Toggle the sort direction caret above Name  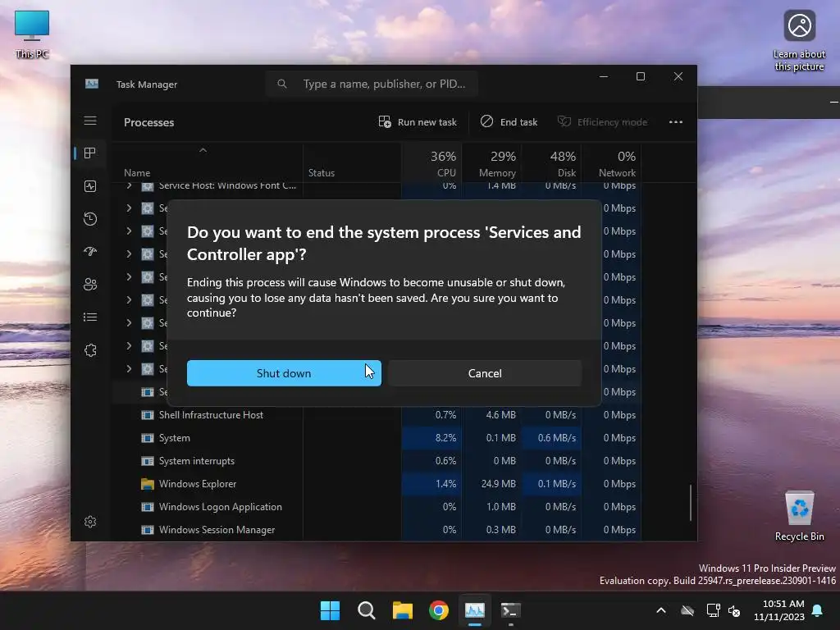[203, 151]
